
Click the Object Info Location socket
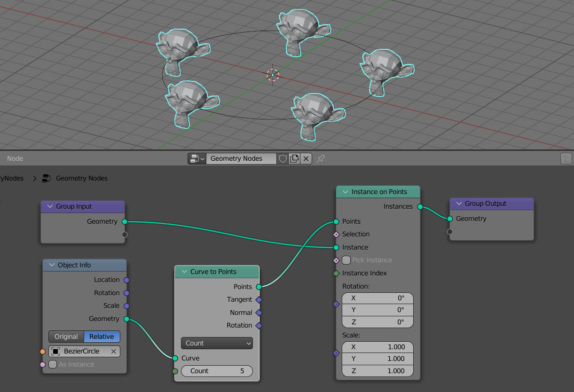pyautogui.click(x=126, y=280)
